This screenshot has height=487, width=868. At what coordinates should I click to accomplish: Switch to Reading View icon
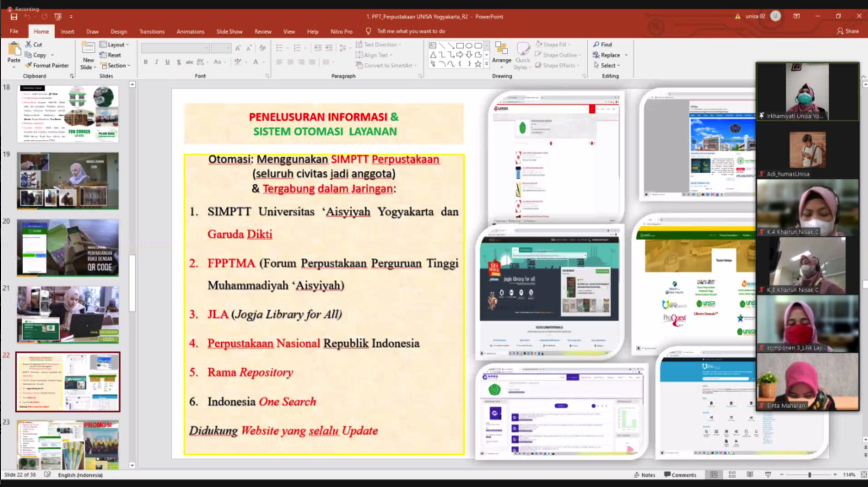(x=749, y=475)
